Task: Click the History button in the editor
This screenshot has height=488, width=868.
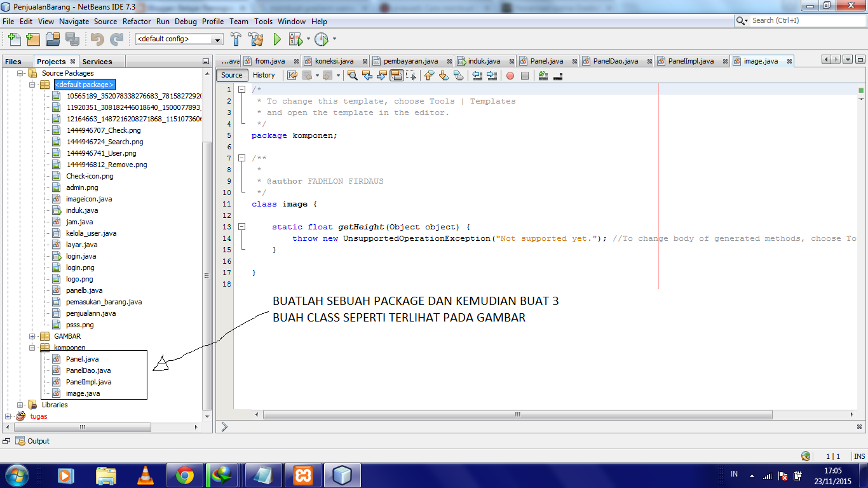Action: 264,75
